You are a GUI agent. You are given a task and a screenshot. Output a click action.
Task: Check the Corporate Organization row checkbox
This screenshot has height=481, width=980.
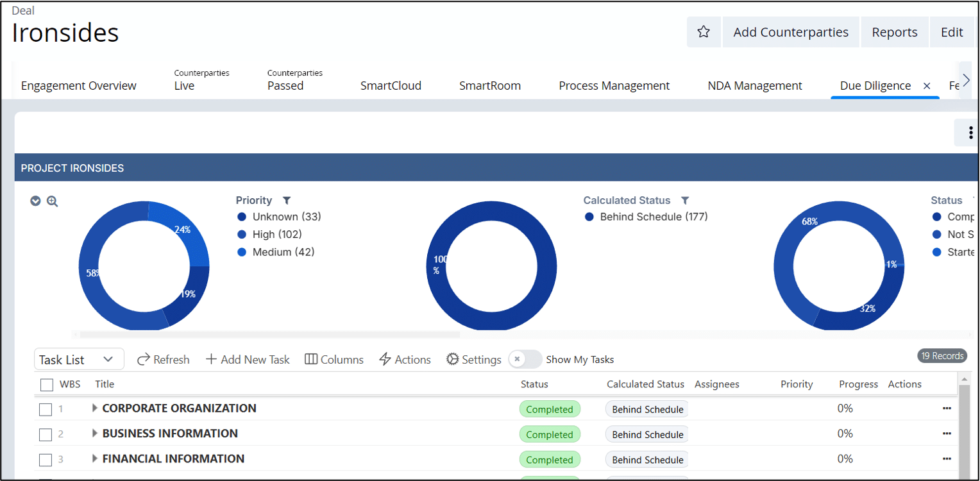click(x=46, y=410)
